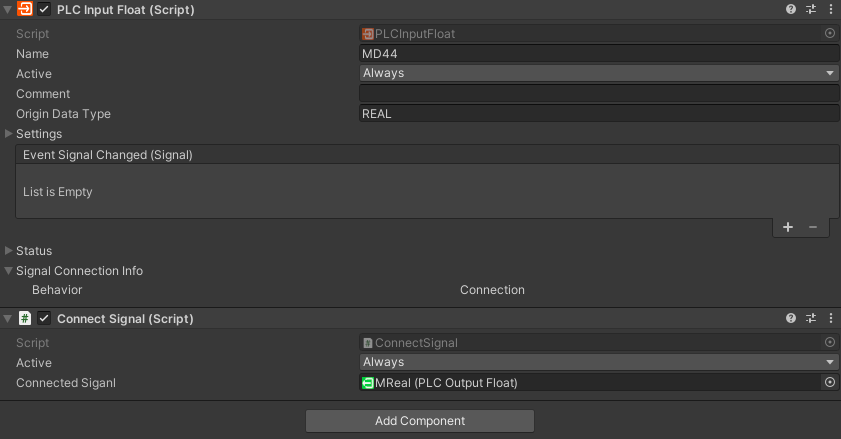Click object picker for PLCInputFloat script field
The width and height of the screenshot is (841, 439).
[829, 33]
